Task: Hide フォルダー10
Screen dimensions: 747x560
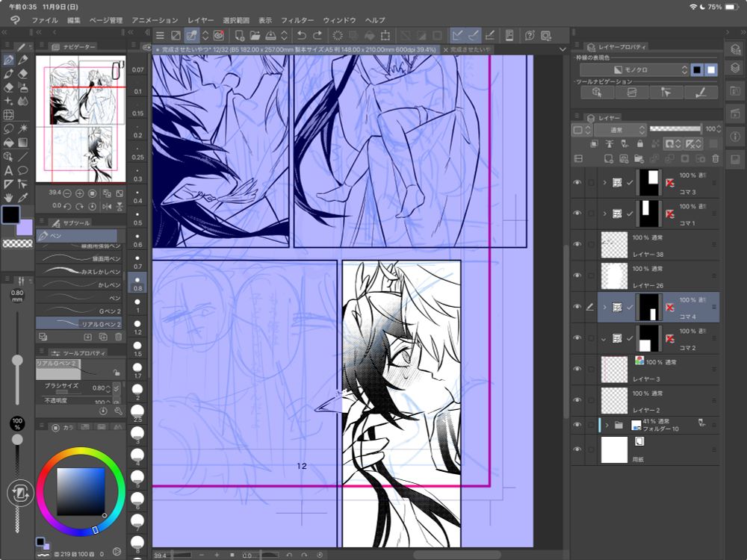Action: (577, 424)
